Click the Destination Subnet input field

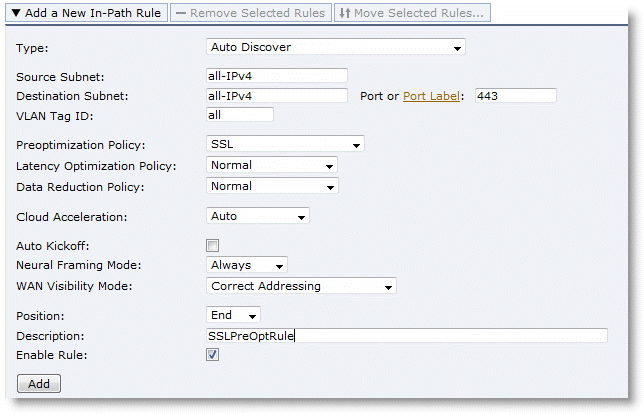276,96
